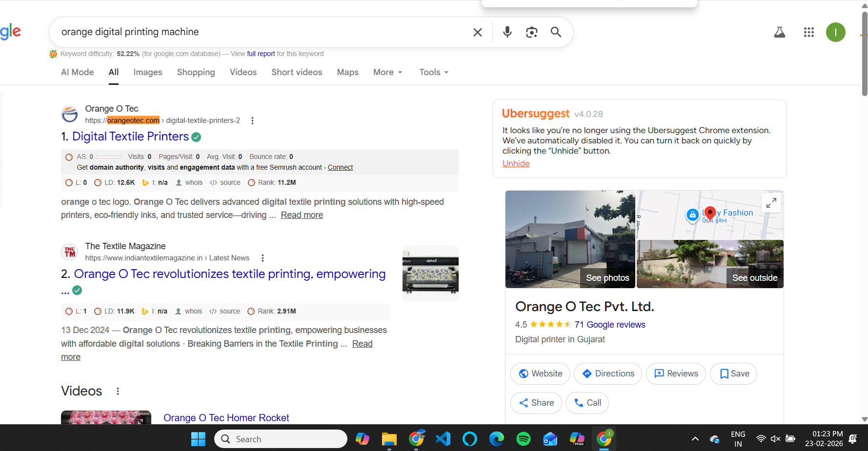Switch to the Images tab
Viewport: 868px width, 451px height.
pyautogui.click(x=148, y=72)
